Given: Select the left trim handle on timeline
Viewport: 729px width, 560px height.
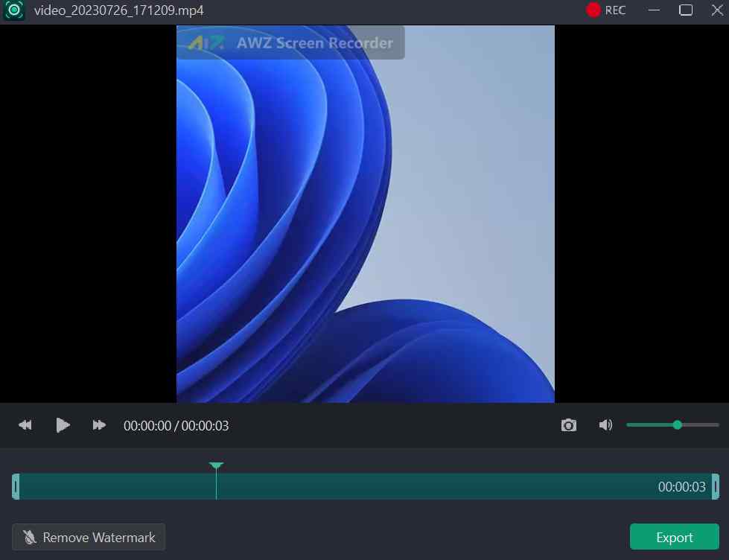Looking at the screenshot, I should 14,486.
